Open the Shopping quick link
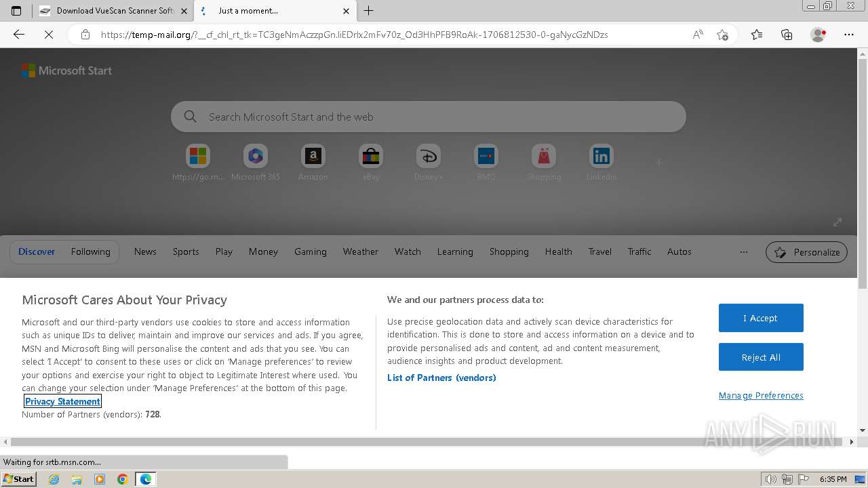This screenshot has height=488, width=868. tap(544, 163)
